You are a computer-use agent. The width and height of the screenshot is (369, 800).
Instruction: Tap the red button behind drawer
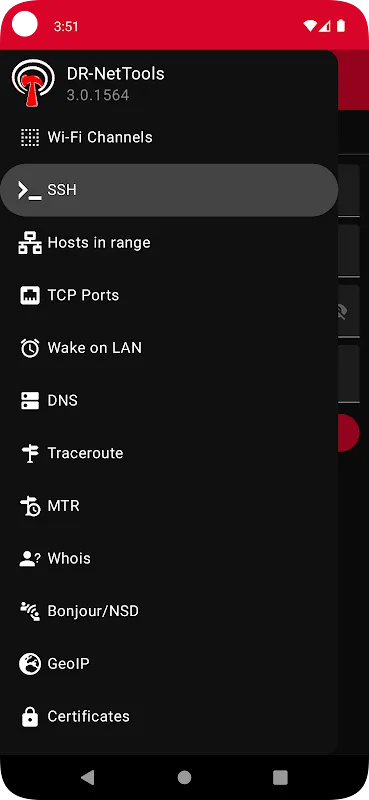click(349, 433)
